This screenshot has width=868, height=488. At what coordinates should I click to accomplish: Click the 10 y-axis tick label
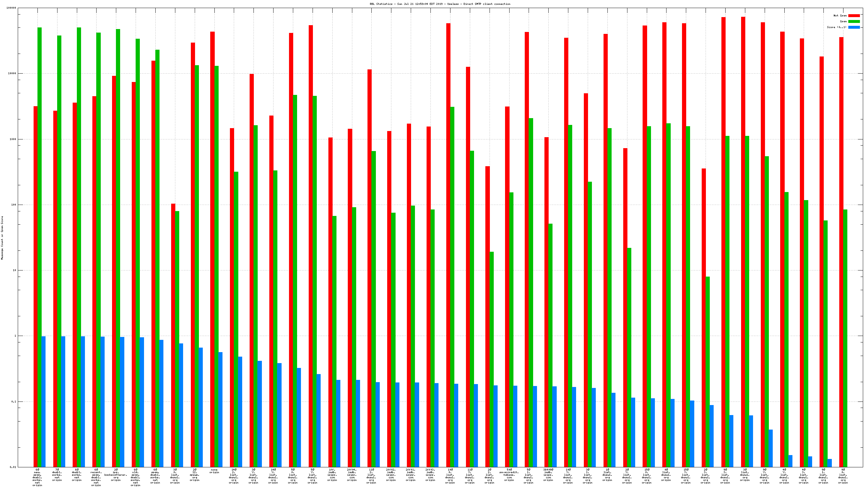point(14,270)
